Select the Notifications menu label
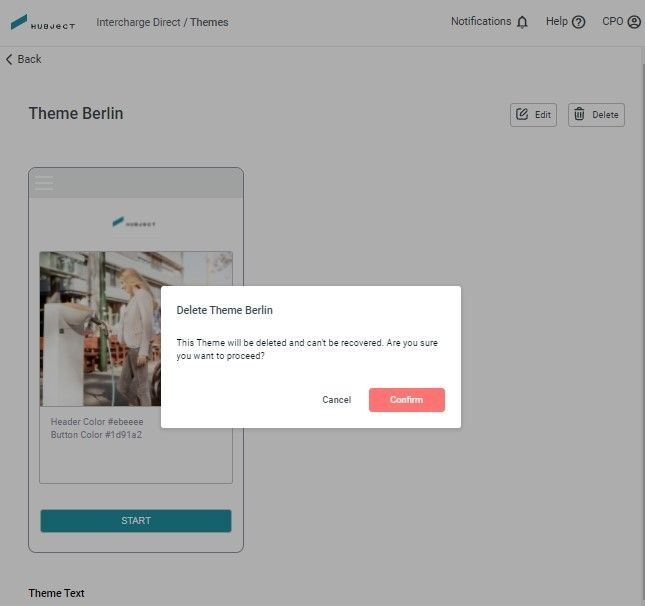 (x=481, y=21)
